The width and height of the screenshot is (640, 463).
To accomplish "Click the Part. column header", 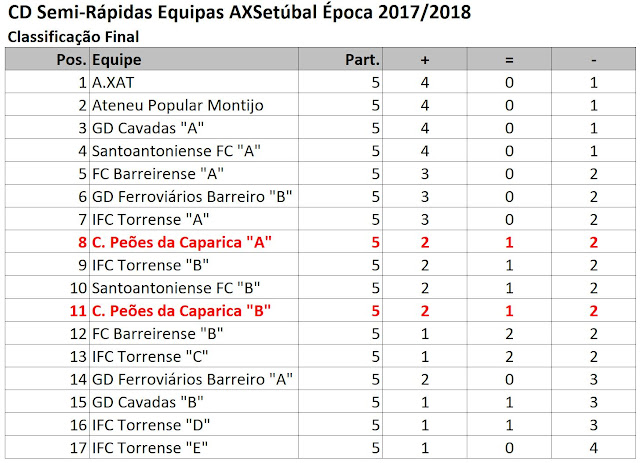I will [340, 60].
